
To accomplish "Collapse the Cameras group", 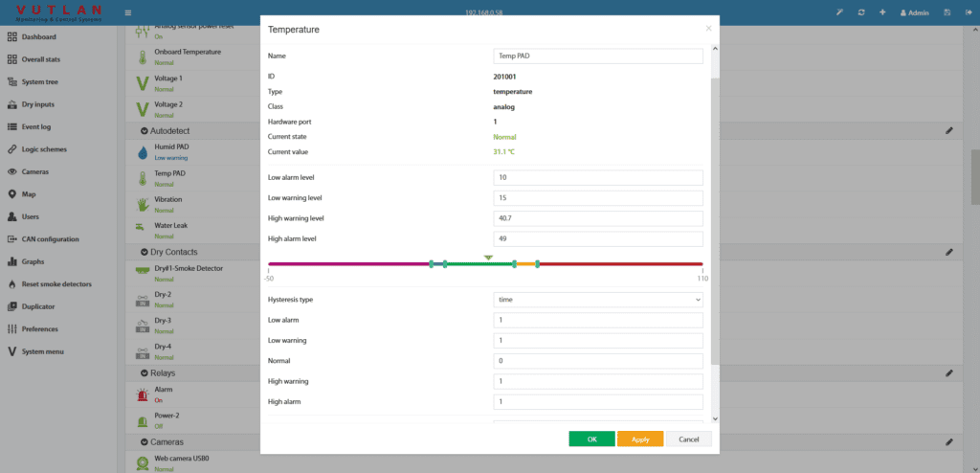I will click(145, 441).
